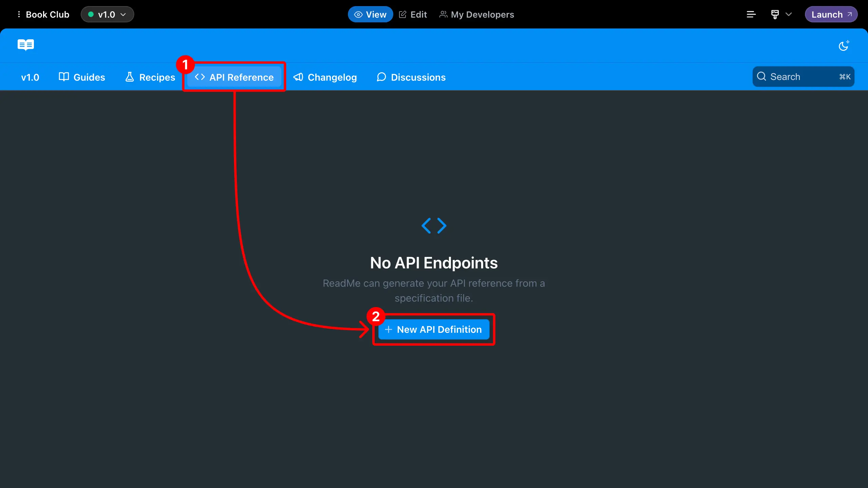
Task: Open the hamburger menu icon
Action: point(751,14)
